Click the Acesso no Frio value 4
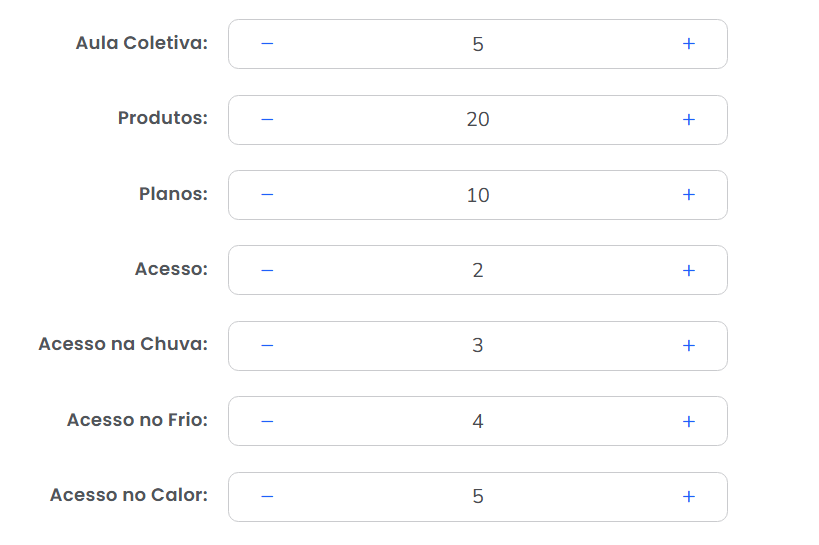Screen dimensions: 819x545 coord(478,421)
